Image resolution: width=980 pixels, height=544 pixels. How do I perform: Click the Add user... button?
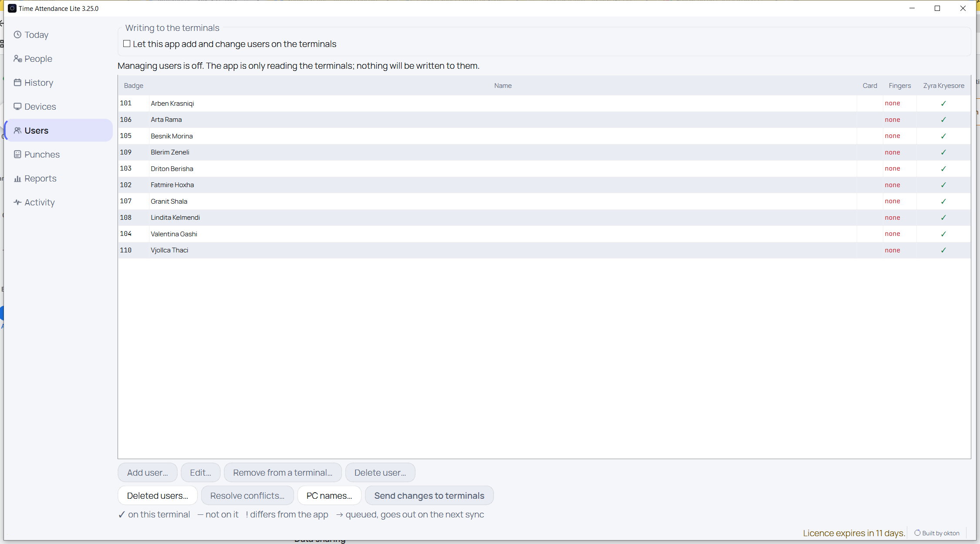[x=147, y=472]
